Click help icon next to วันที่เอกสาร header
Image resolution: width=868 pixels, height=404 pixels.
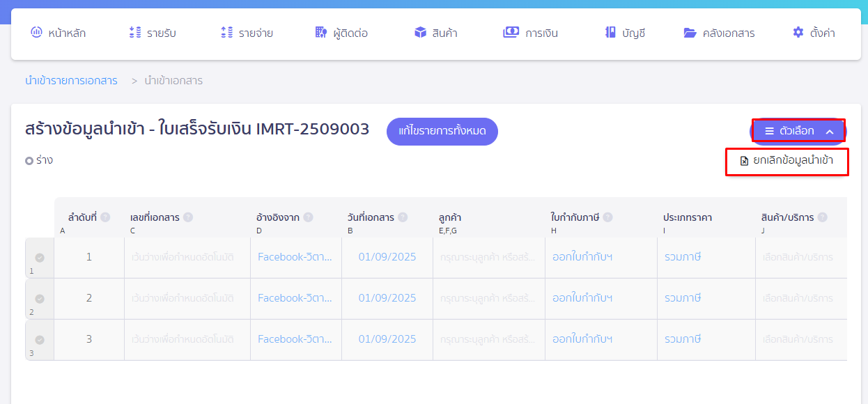coord(403,217)
